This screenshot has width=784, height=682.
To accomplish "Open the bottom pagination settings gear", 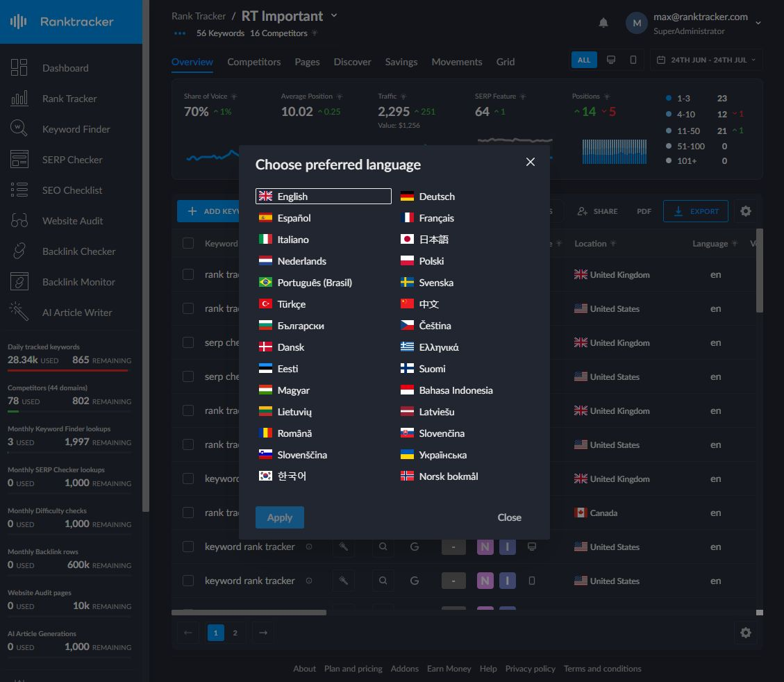I will pos(746,633).
